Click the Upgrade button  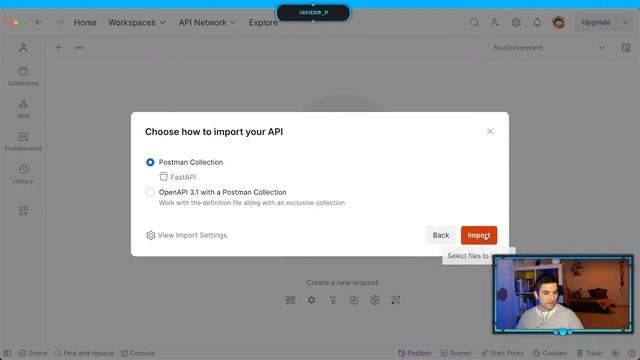[x=596, y=22]
